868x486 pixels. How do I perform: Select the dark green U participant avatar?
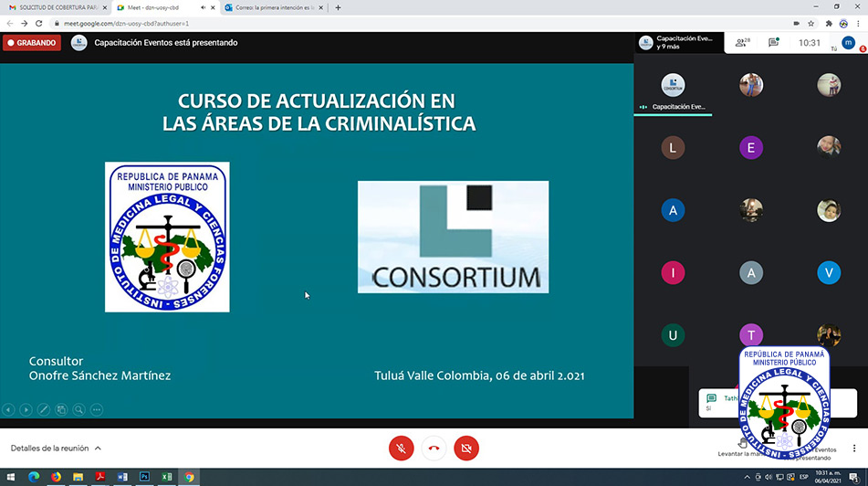674,335
